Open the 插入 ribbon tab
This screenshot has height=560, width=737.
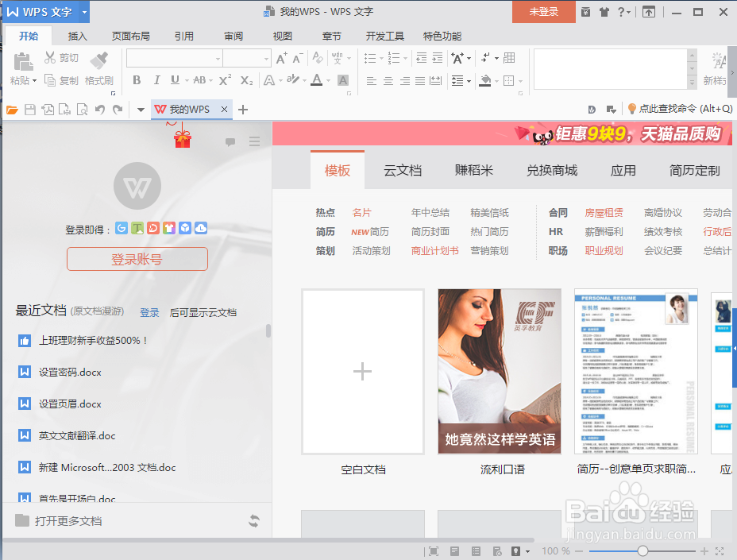click(x=78, y=37)
